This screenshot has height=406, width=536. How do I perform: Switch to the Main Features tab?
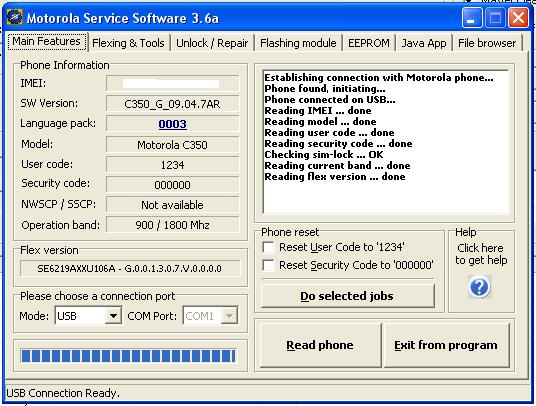click(x=47, y=42)
